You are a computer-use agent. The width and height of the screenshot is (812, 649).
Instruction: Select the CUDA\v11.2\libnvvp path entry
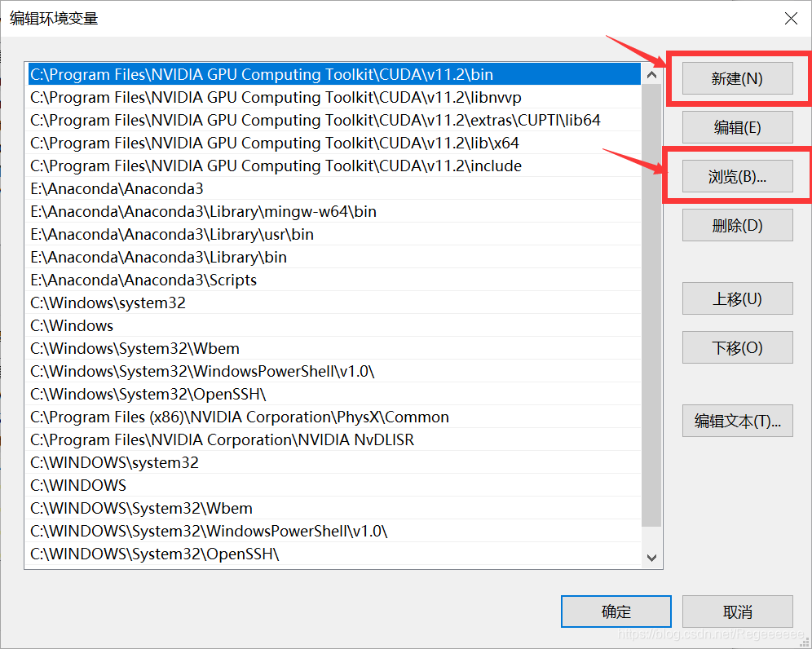click(334, 97)
